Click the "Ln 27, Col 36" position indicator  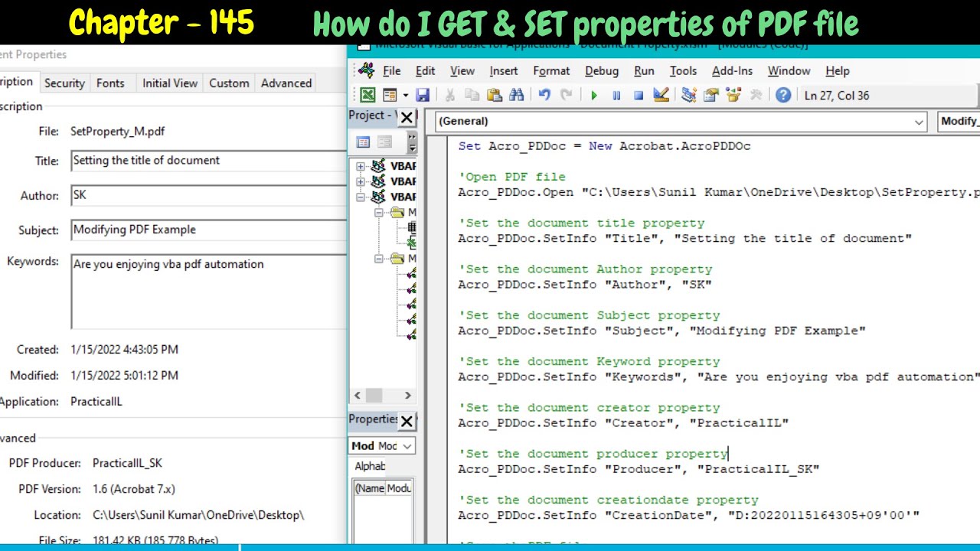coord(837,95)
